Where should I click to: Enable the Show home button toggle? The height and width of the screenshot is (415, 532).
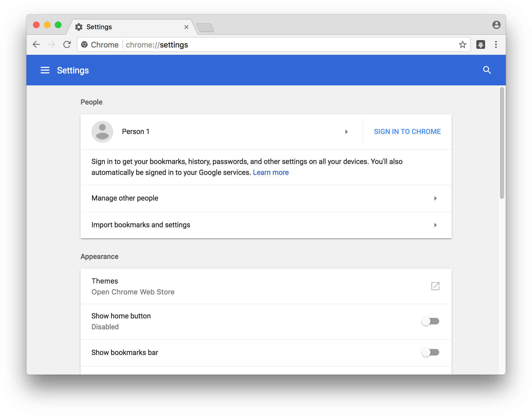click(x=430, y=321)
